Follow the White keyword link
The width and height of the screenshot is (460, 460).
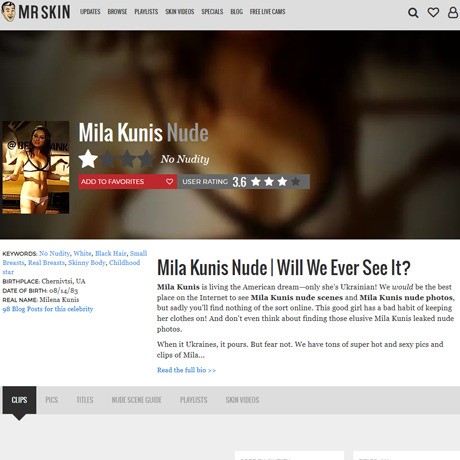click(x=82, y=253)
